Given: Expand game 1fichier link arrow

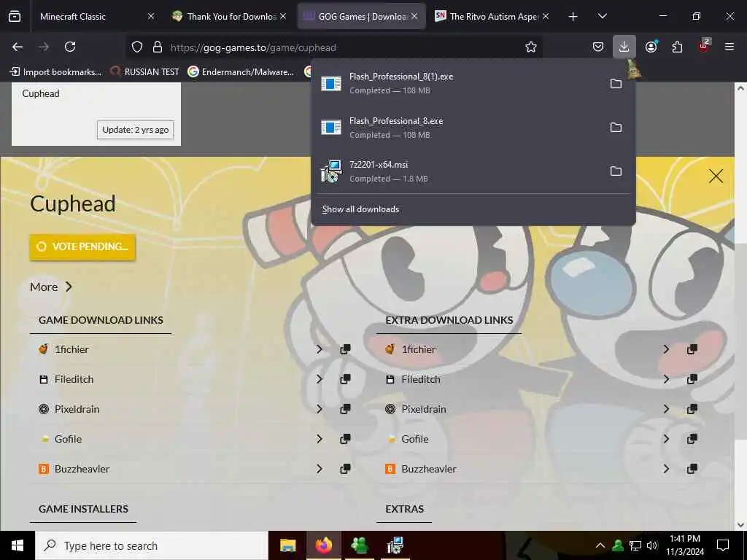Looking at the screenshot, I should [320, 349].
